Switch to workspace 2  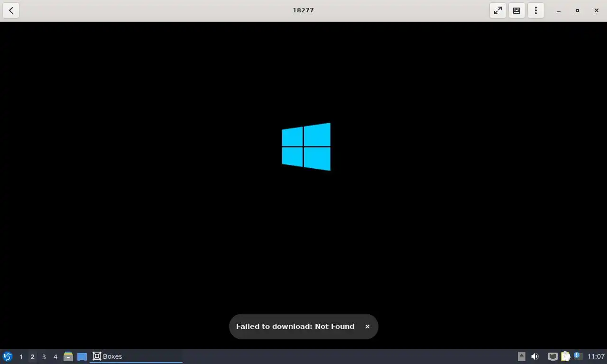(32, 357)
